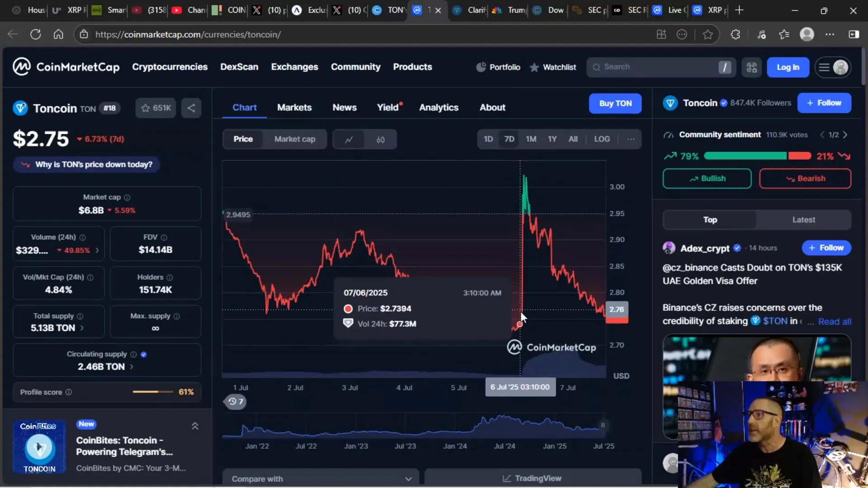Viewport: 868px width, 488px height.
Task: Switch chart to Price view
Action: coord(243,139)
